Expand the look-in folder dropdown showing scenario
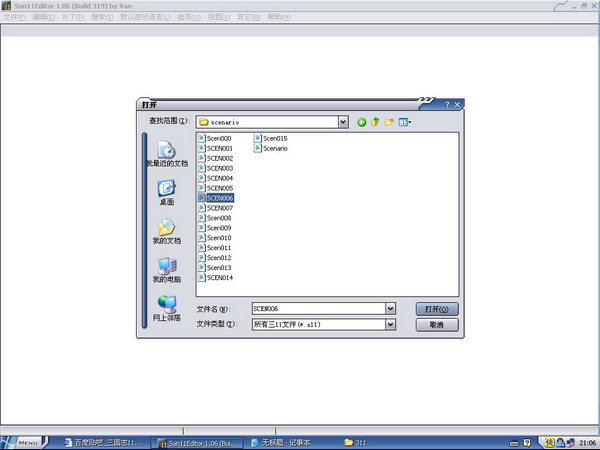Screen dimensions: 600x450 [x=343, y=122]
